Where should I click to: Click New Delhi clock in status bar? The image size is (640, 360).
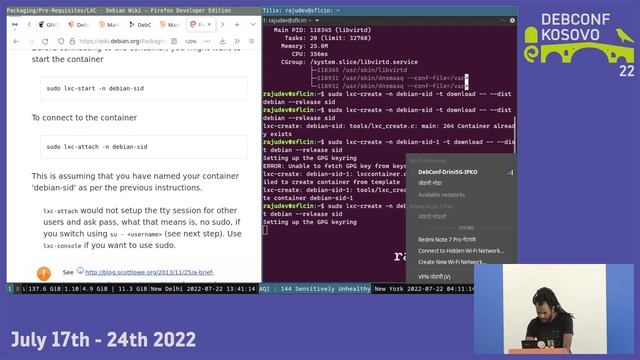tap(203, 289)
